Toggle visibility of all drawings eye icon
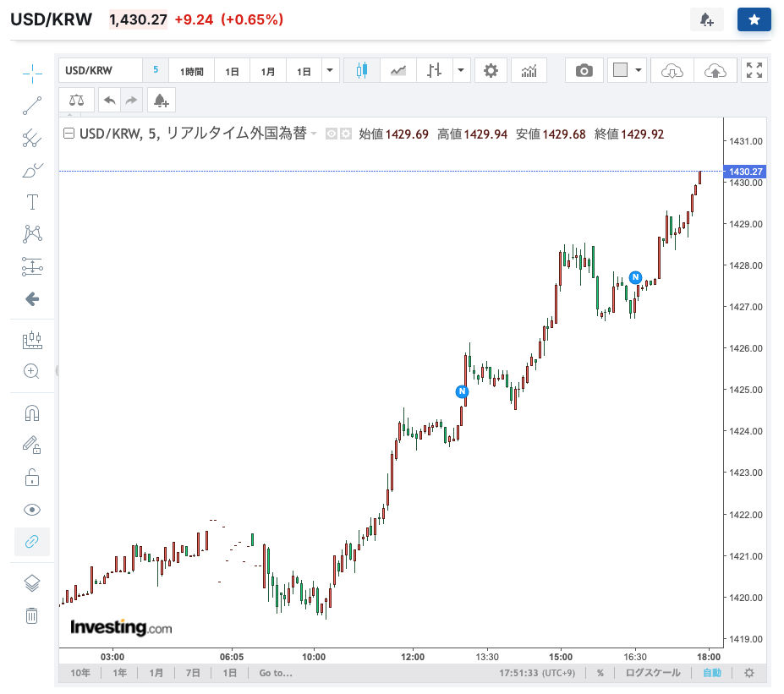 pos(32,510)
